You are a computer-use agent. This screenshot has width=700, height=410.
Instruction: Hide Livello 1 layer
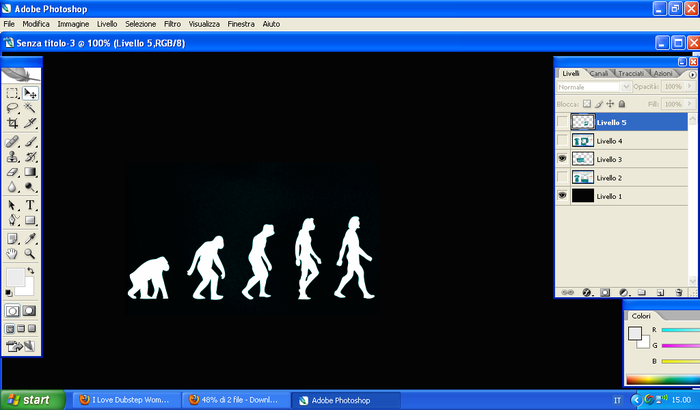tap(562, 196)
